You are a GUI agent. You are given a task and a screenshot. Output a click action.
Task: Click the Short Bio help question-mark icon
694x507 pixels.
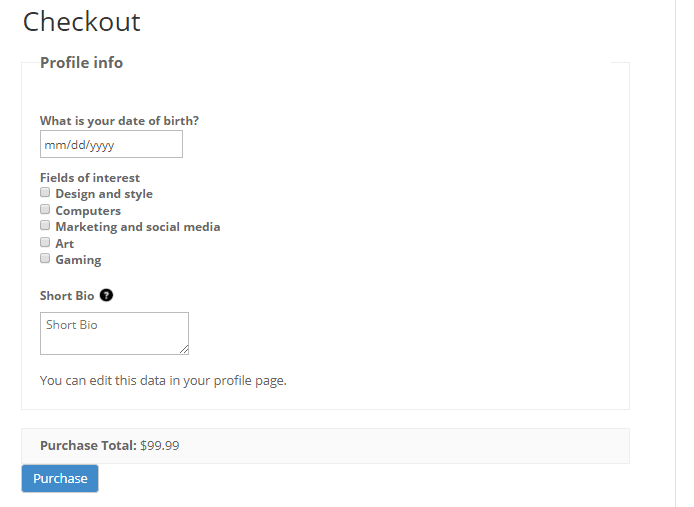point(107,296)
